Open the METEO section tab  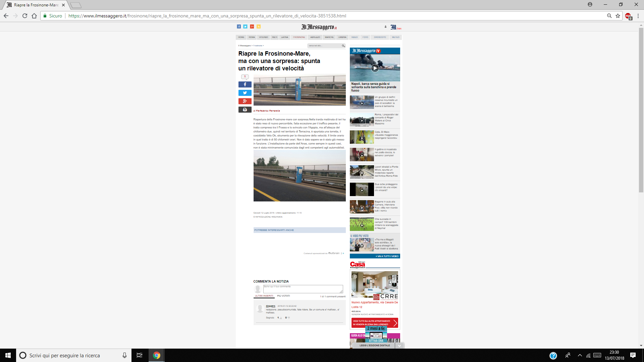[396, 37]
